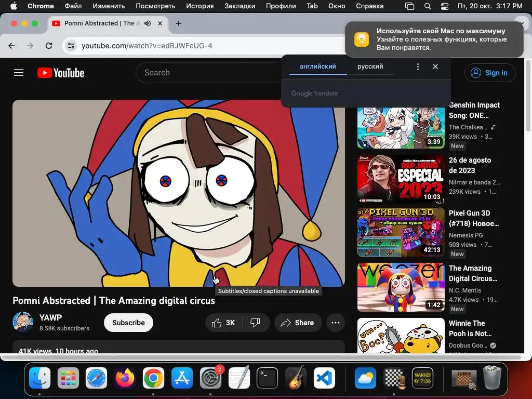Mute the tab using speaker icon

tap(148, 23)
